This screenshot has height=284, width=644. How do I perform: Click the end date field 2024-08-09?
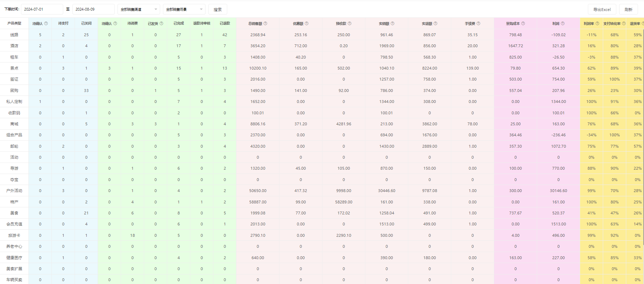tap(93, 9)
